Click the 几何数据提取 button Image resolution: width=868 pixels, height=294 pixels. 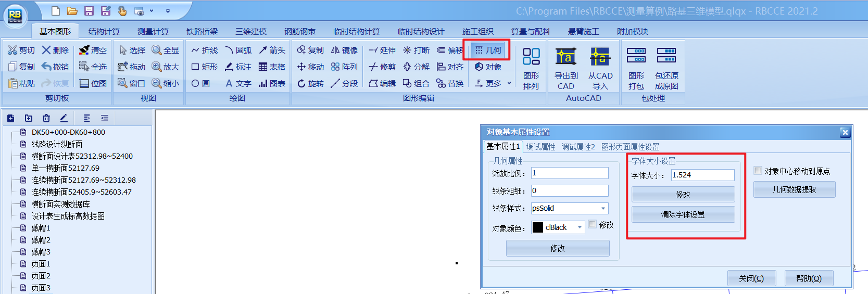point(794,189)
